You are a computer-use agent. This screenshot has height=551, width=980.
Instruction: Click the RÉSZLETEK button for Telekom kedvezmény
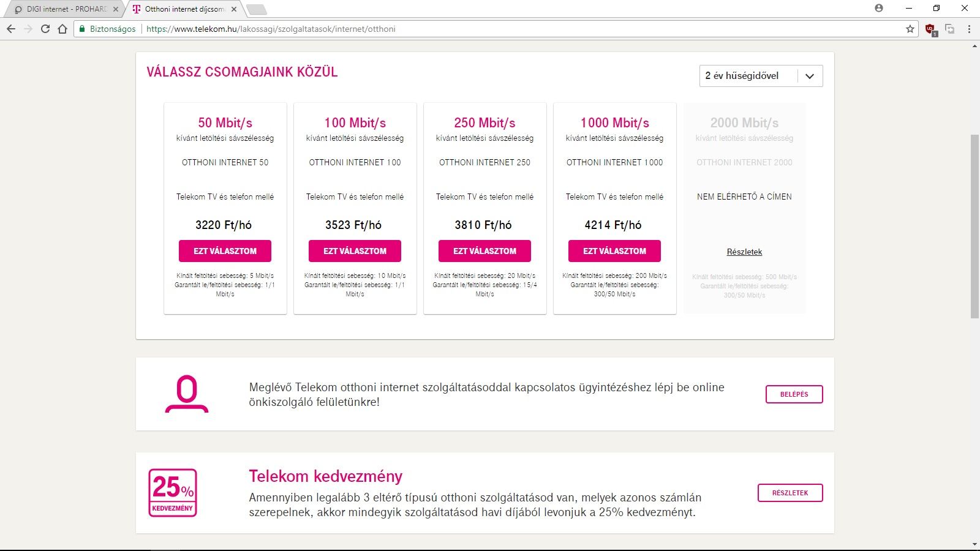coord(790,493)
